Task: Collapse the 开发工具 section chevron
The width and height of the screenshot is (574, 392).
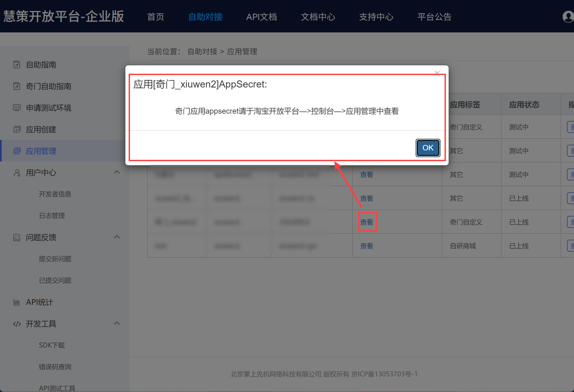Action: click(x=117, y=323)
